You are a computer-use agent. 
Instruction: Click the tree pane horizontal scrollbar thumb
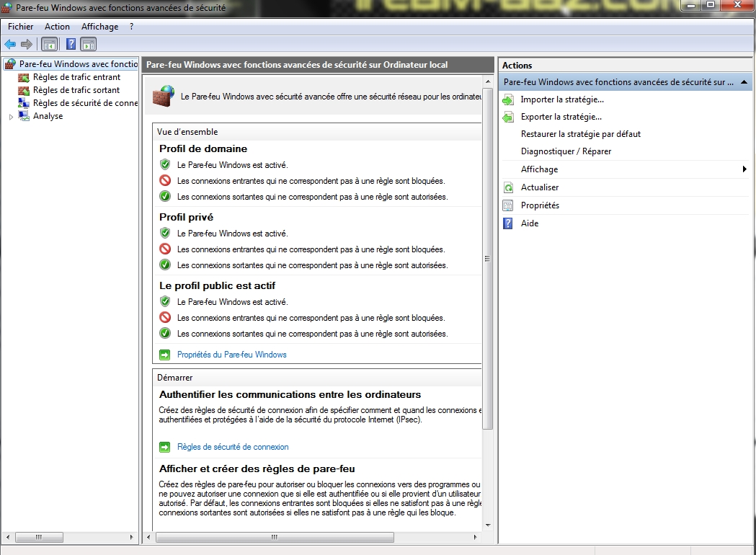coord(39,537)
